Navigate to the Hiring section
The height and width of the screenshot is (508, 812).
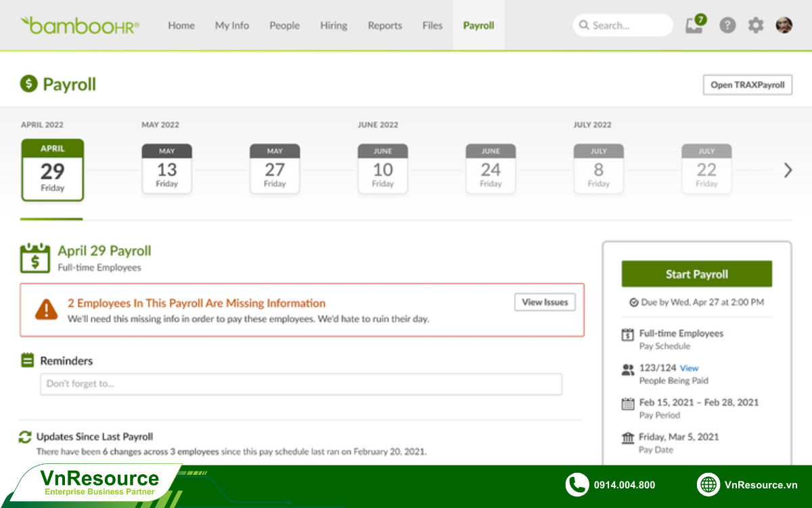pos(334,26)
